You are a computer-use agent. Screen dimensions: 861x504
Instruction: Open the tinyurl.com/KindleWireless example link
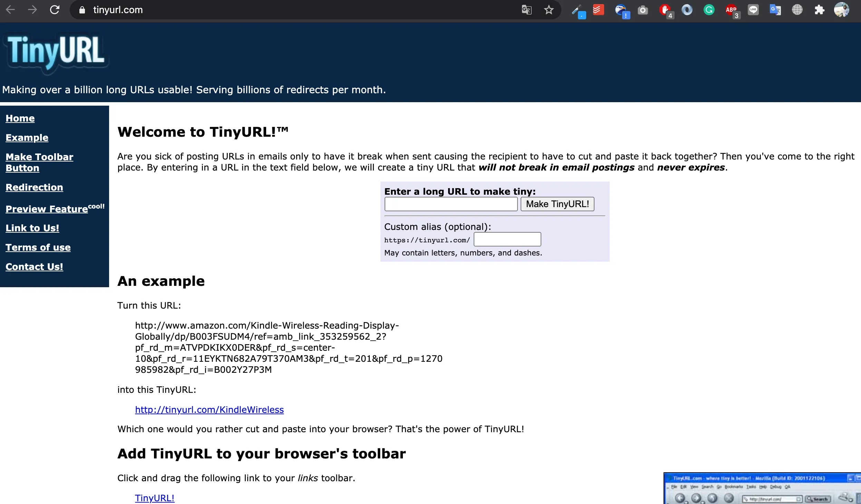[x=209, y=410]
